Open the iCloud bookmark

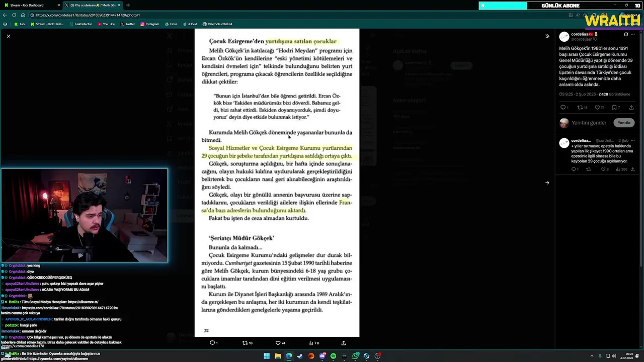[x=190, y=24]
